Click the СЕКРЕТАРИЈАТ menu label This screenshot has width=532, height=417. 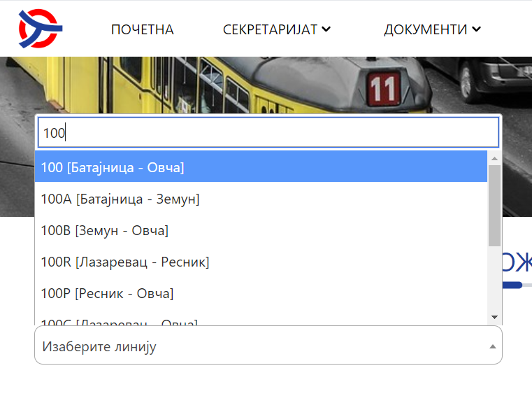pos(270,29)
